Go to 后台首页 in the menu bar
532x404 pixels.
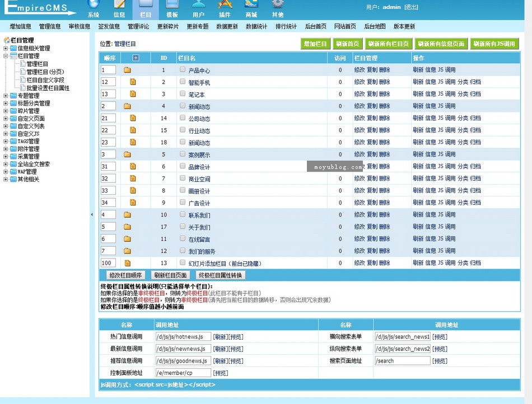pos(315,26)
